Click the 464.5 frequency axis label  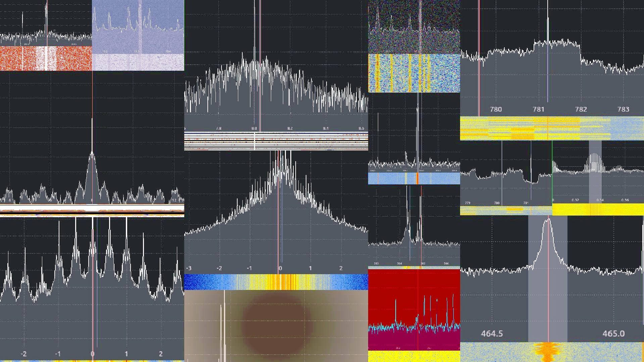pyautogui.click(x=492, y=334)
